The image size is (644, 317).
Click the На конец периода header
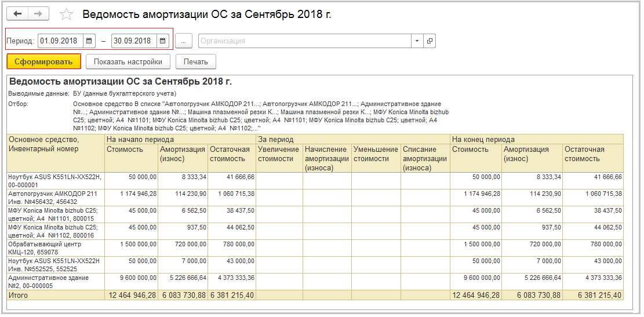(x=537, y=139)
